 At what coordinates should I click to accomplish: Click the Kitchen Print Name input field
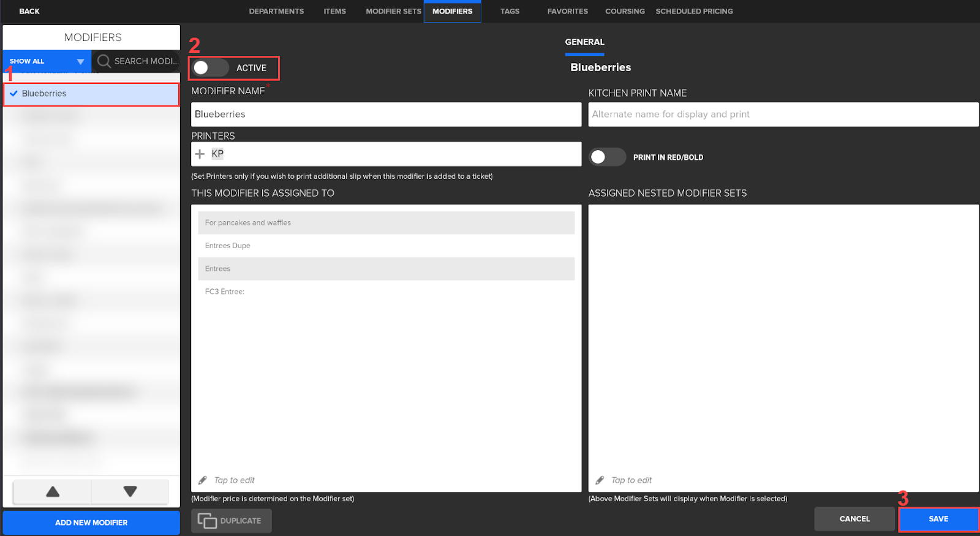coord(783,115)
